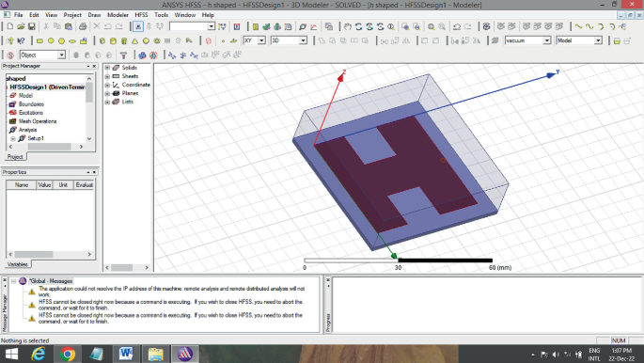
Task: Open the What's This help cursor icon
Action: tap(21, 41)
